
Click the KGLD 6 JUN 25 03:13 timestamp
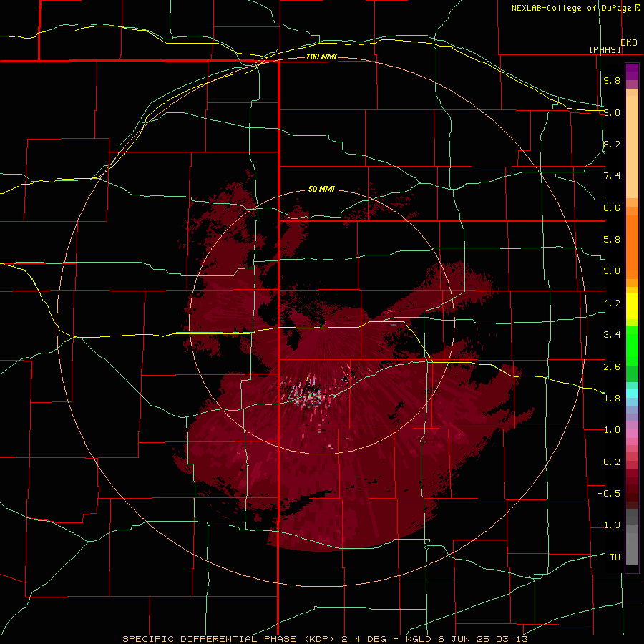click(467, 639)
